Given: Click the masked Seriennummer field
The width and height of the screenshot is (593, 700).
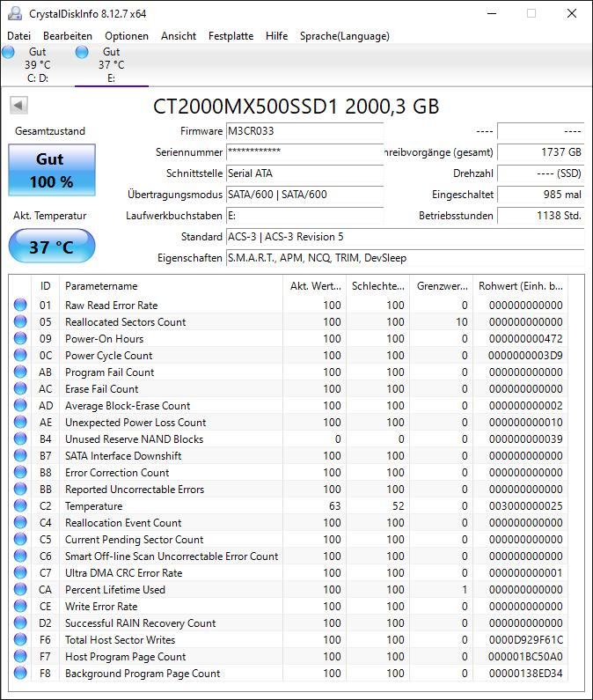Looking at the screenshot, I should [304, 152].
